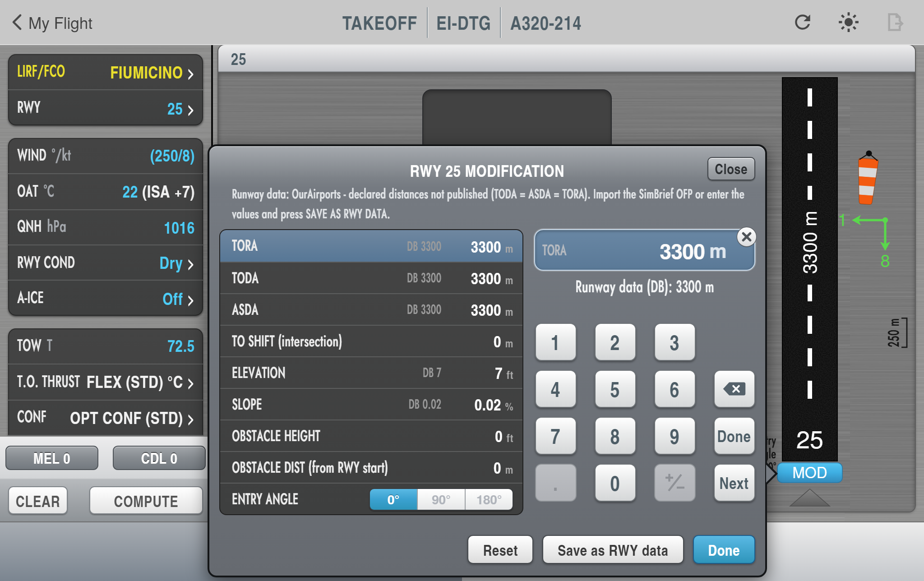Tap the backspace key on keypad
Screen dimensions: 924x581
click(734, 389)
